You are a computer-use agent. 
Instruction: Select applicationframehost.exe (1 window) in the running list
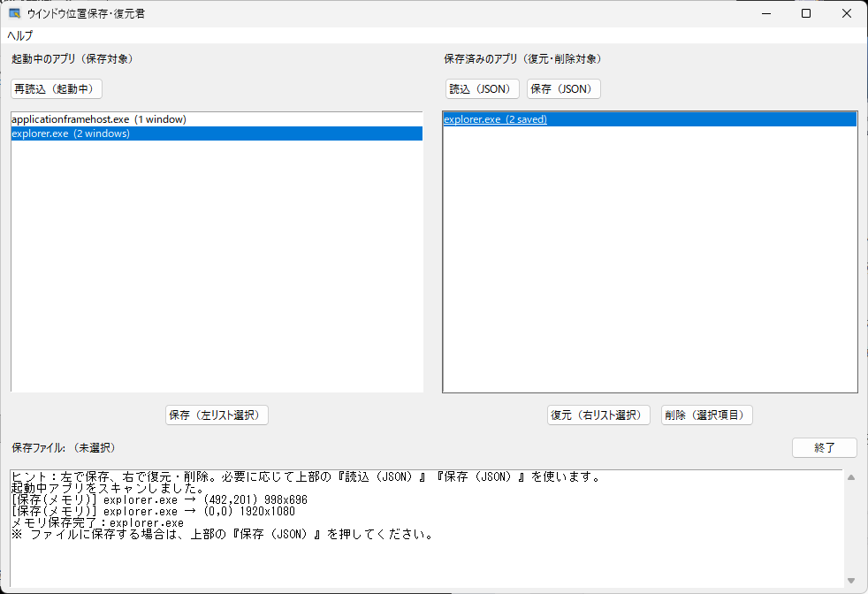pos(217,119)
